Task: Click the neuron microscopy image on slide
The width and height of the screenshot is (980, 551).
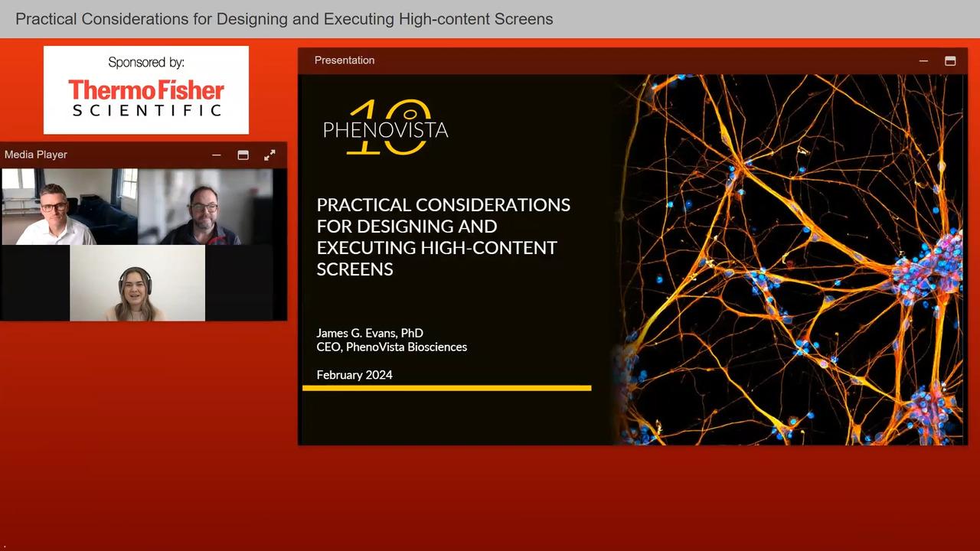Action: (789, 260)
